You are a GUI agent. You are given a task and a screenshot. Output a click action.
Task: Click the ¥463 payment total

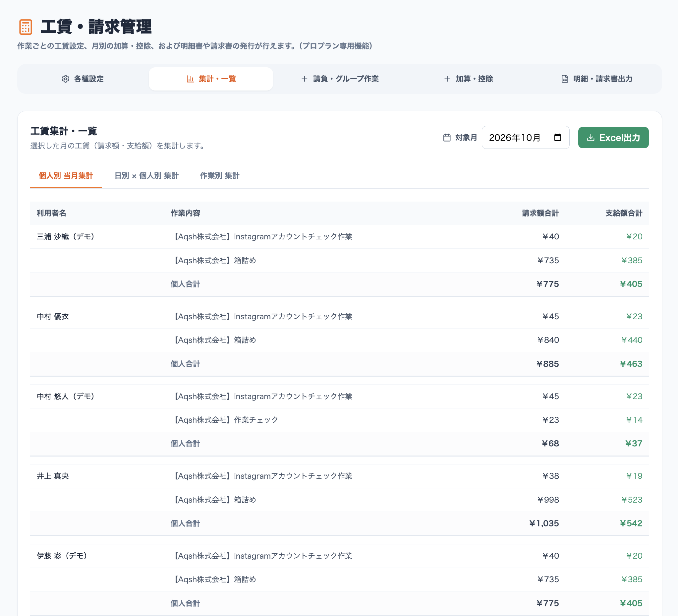pyautogui.click(x=631, y=364)
